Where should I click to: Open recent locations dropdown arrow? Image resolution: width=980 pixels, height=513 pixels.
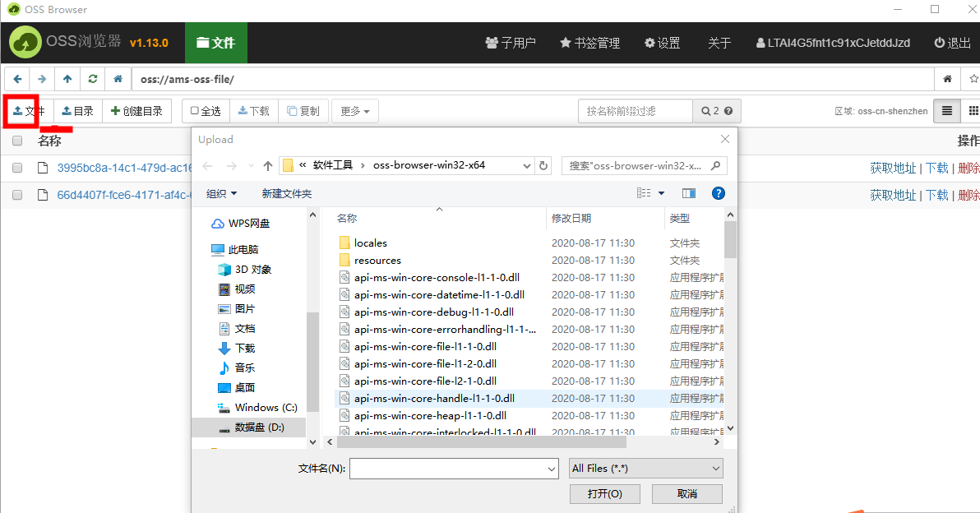[251, 165]
